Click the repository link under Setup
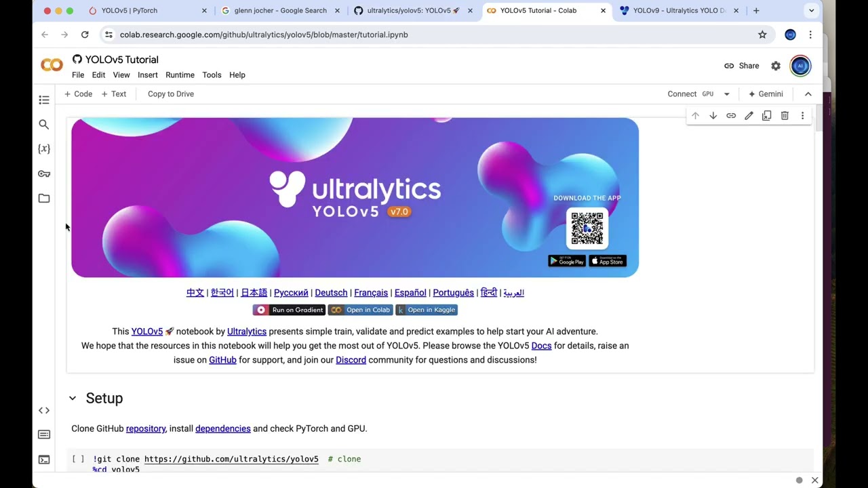 146,428
